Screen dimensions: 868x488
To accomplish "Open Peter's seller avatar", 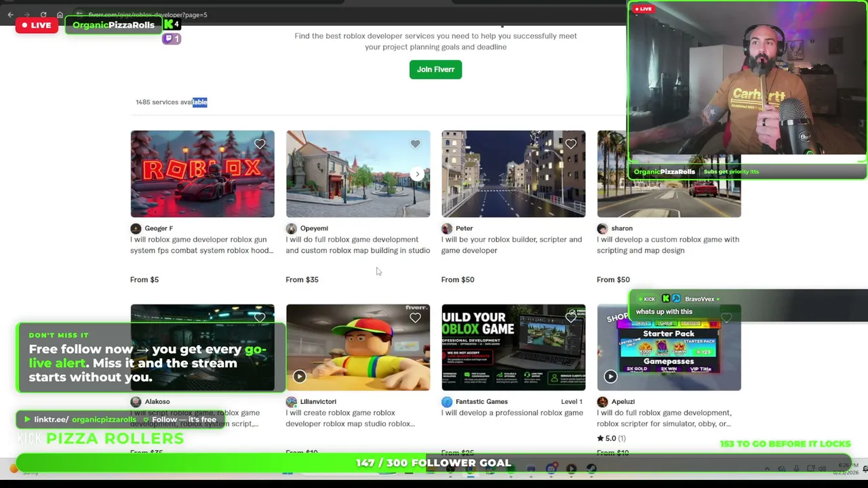I will pos(447,228).
